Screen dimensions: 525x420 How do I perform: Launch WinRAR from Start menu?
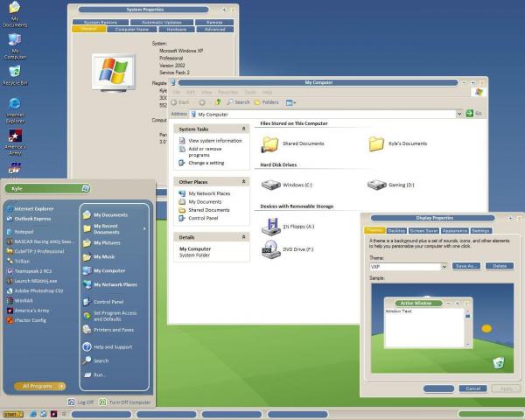[x=20, y=301]
